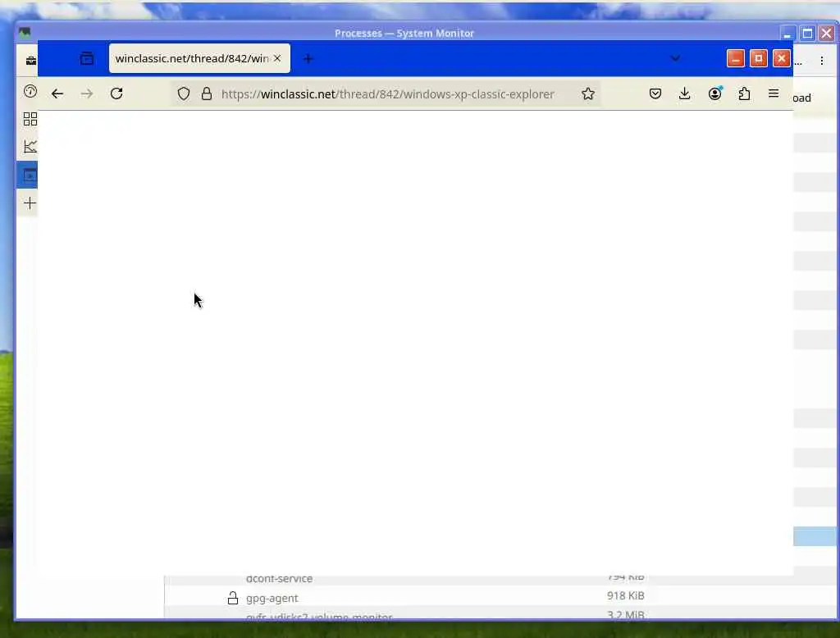This screenshot has height=638, width=840.
Task: Select the highlighted Processes page in sidebar
Action: click(x=27, y=175)
